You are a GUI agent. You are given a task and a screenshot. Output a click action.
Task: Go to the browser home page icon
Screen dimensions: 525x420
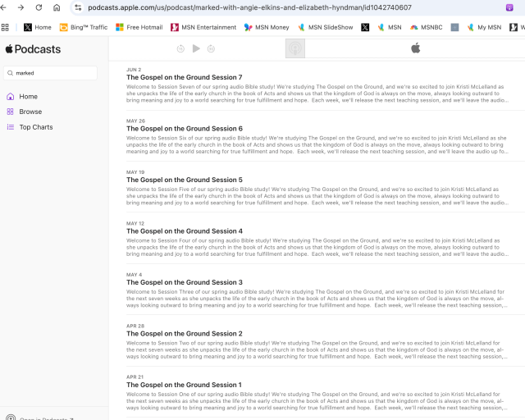tap(57, 7)
